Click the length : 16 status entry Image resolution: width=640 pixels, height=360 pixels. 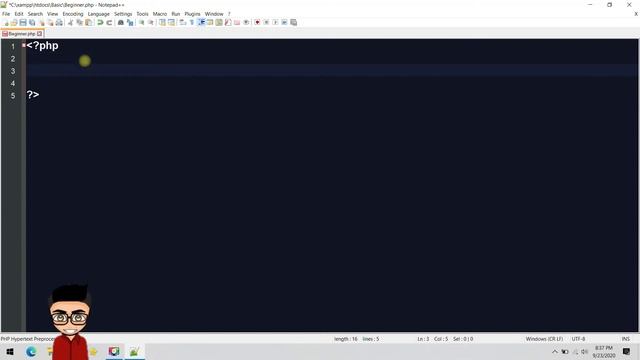[346, 339]
